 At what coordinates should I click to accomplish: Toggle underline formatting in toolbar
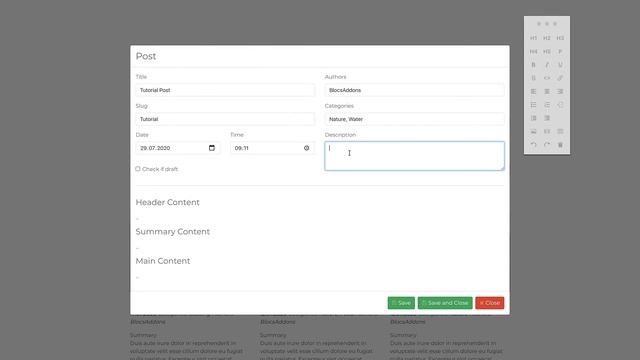[x=560, y=65]
